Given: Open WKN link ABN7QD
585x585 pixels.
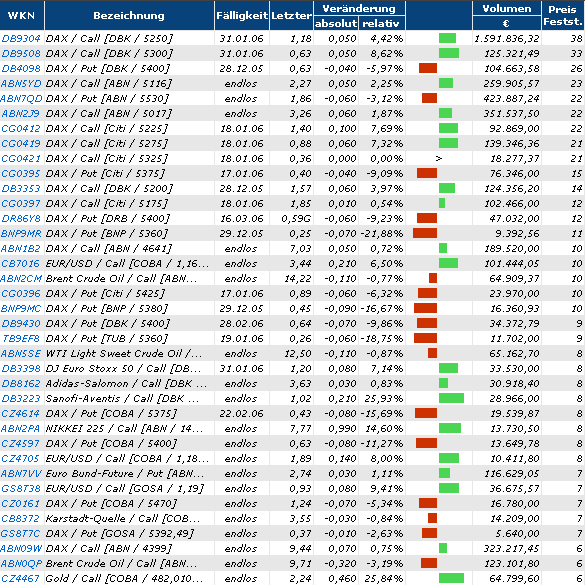Looking at the screenshot, I should pyautogui.click(x=21, y=98).
